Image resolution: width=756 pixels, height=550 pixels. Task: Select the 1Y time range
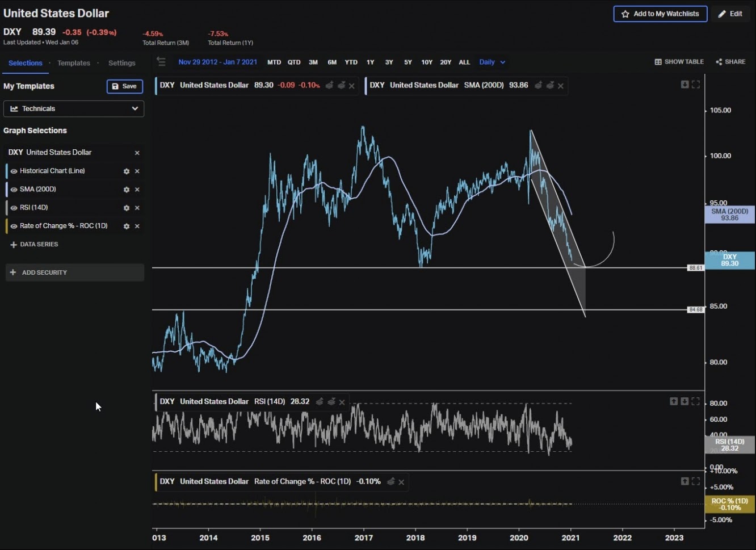tap(371, 62)
